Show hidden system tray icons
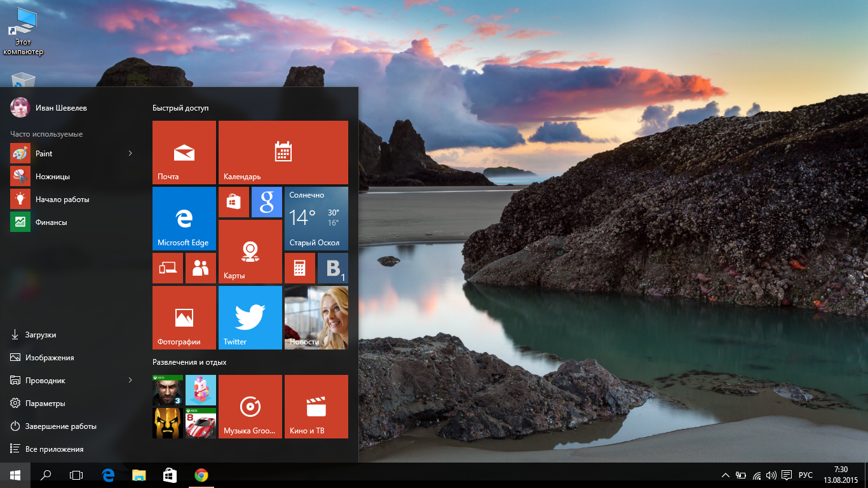The width and height of the screenshot is (868, 488). 726,475
